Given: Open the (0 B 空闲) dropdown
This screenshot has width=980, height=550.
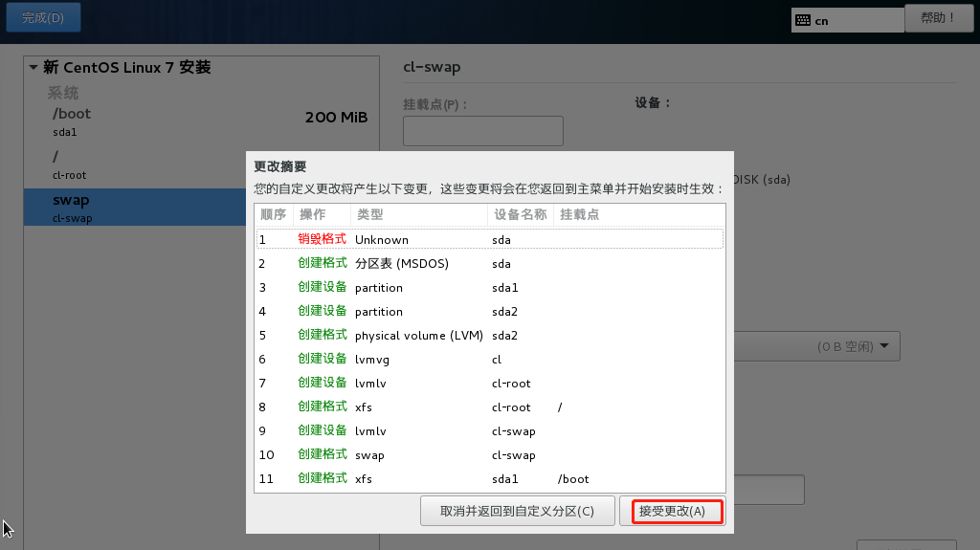Looking at the screenshot, I should [x=817, y=346].
